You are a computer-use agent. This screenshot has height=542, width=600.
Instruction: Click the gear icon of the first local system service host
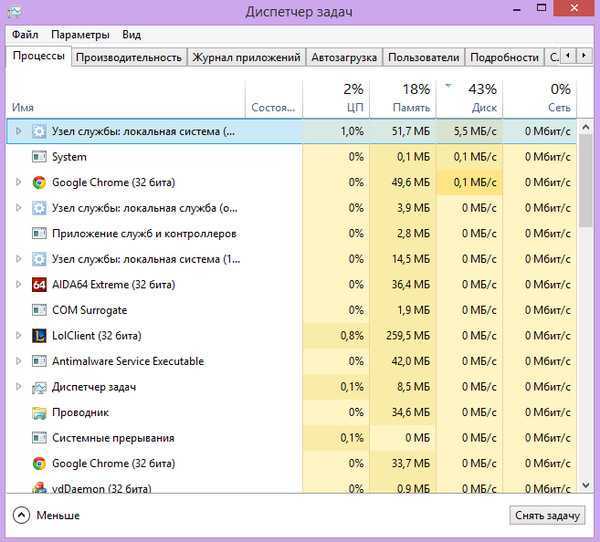[x=39, y=131]
